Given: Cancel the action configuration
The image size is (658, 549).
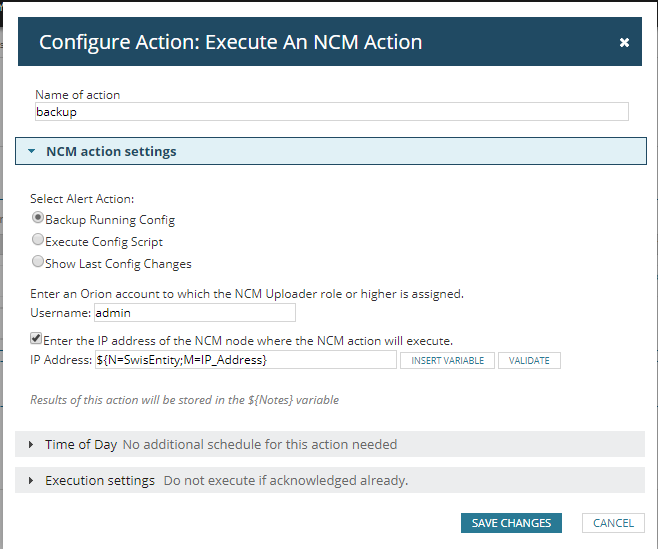Looking at the screenshot, I should click(613, 523).
